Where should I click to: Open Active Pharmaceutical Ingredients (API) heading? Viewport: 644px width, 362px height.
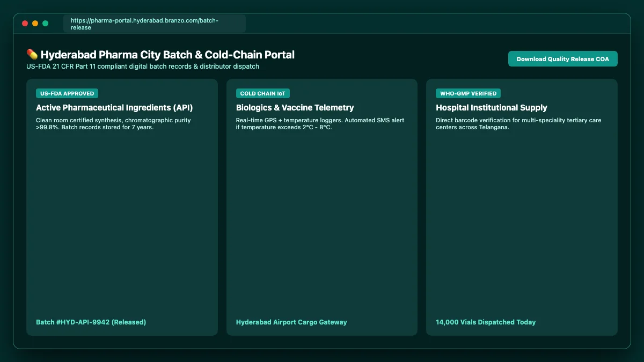[x=114, y=108]
